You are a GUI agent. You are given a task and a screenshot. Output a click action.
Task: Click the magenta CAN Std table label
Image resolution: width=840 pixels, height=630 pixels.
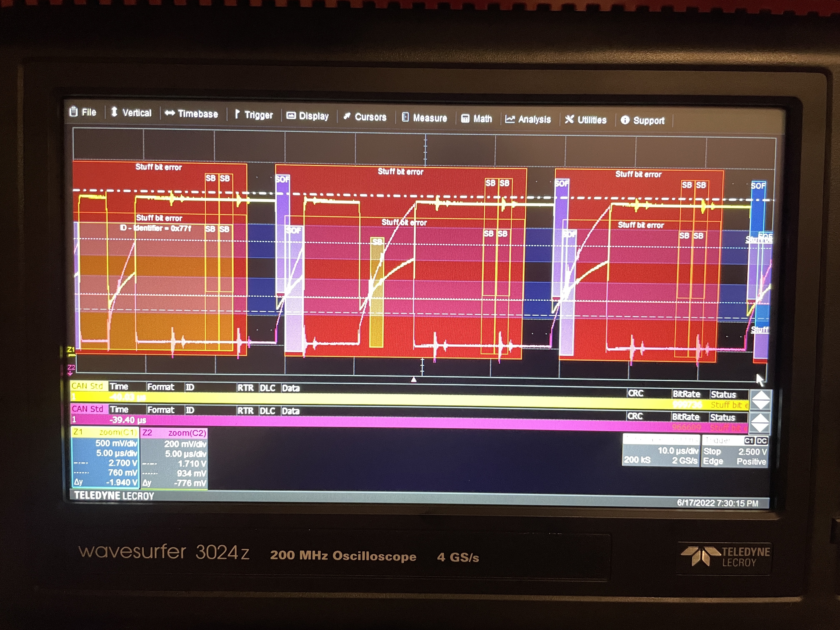88,409
